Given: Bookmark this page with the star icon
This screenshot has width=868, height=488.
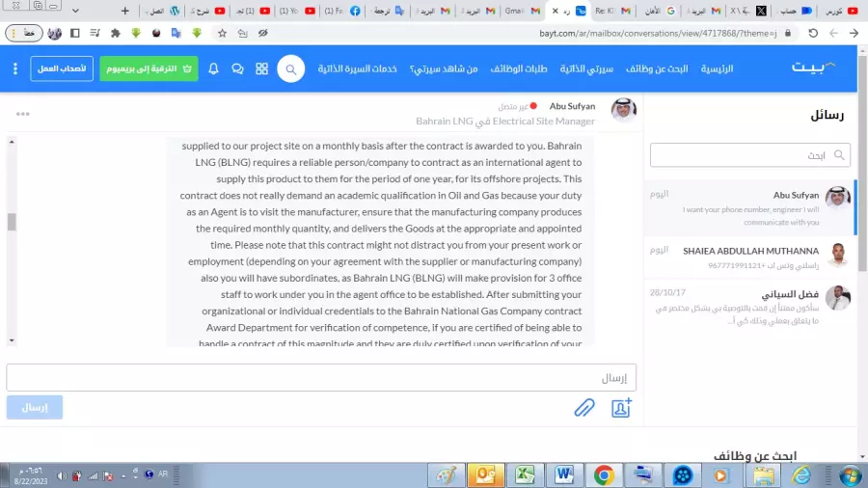Looking at the screenshot, I should [x=222, y=33].
